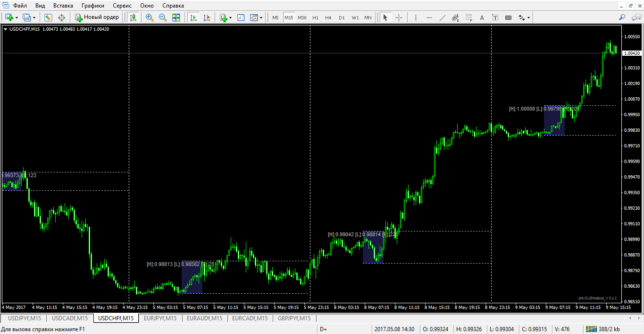Click the application logo icon by Файл
The height and width of the screenshot is (334, 644).
click(5, 6)
